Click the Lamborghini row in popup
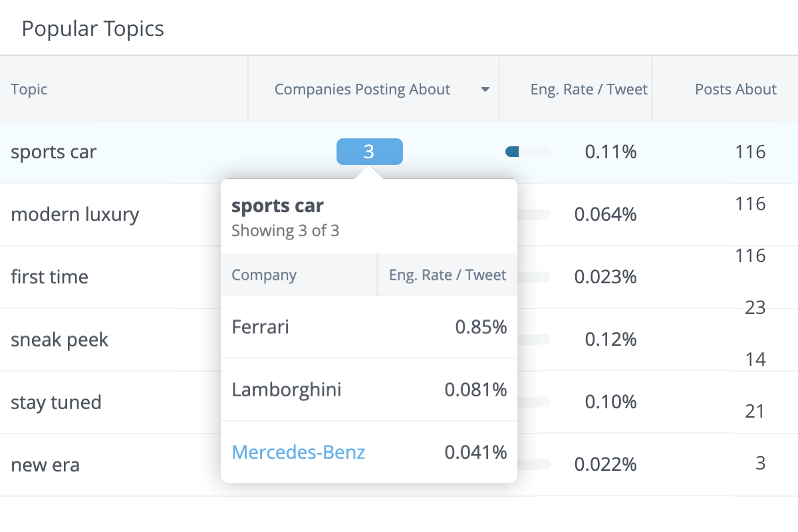Viewport: 798px width, 532px height. point(369,390)
